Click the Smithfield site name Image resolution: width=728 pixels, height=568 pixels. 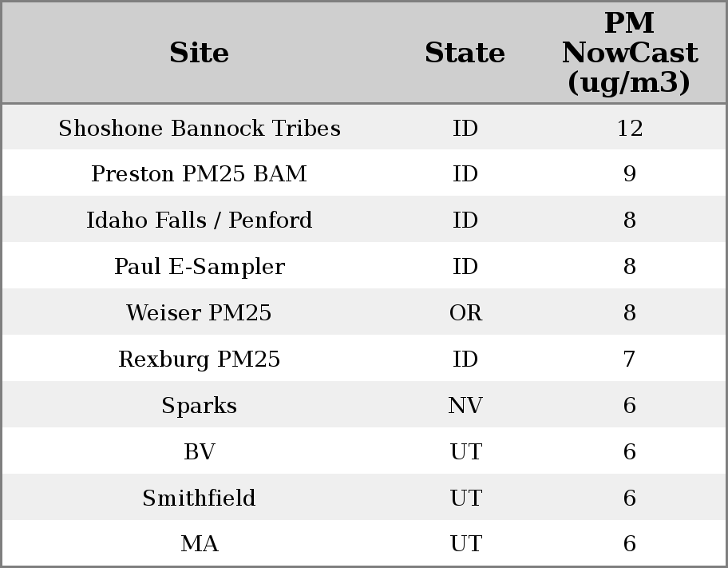click(199, 498)
